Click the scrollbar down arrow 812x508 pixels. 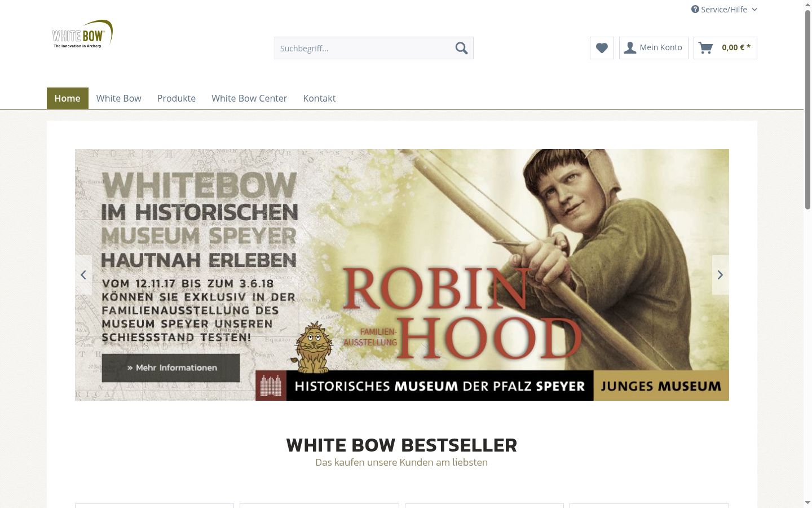point(807,502)
